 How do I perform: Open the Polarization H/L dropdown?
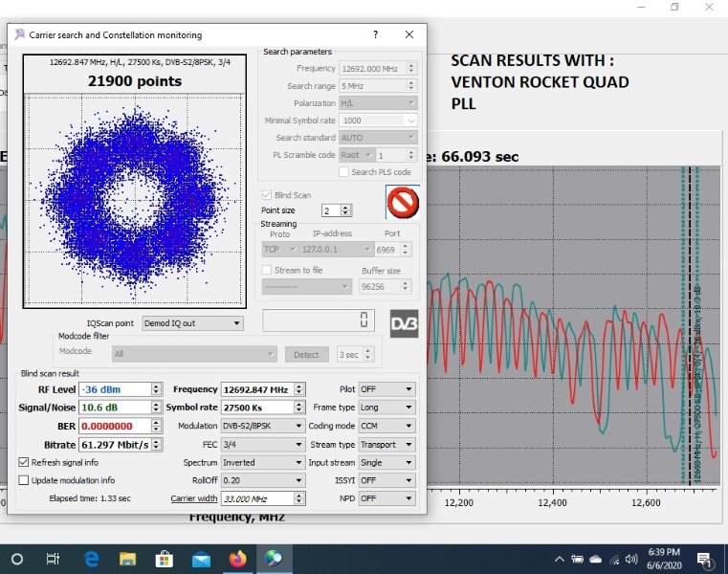click(x=378, y=103)
